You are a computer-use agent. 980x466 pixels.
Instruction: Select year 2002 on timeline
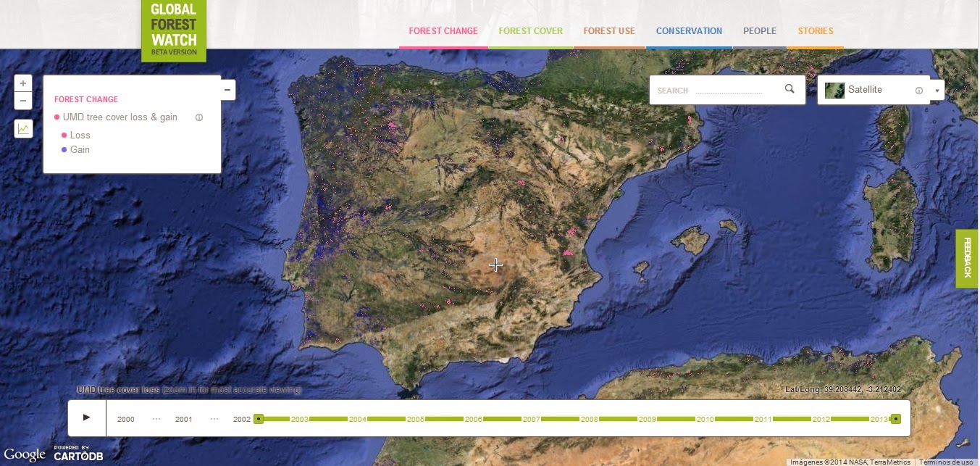242,420
